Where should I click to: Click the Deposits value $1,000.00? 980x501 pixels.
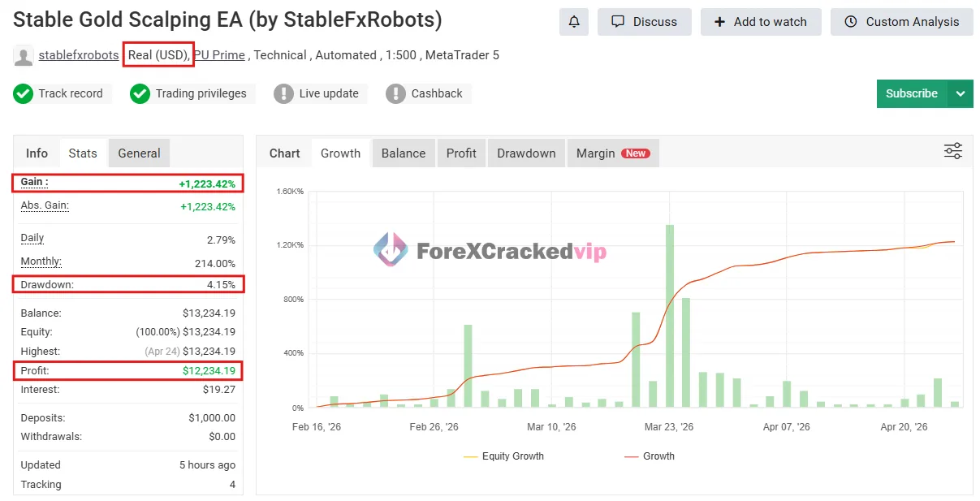212,418
